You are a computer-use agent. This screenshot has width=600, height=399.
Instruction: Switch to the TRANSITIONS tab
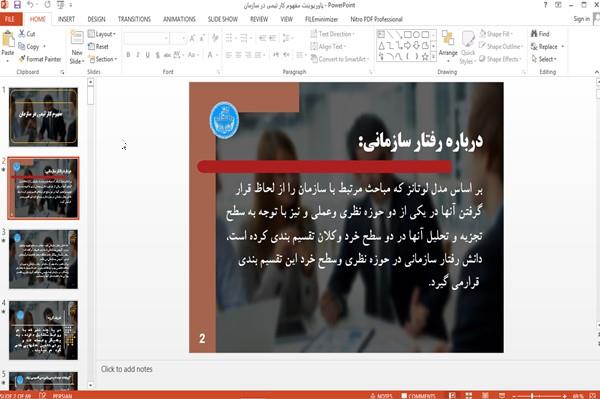click(x=134, y=19)
